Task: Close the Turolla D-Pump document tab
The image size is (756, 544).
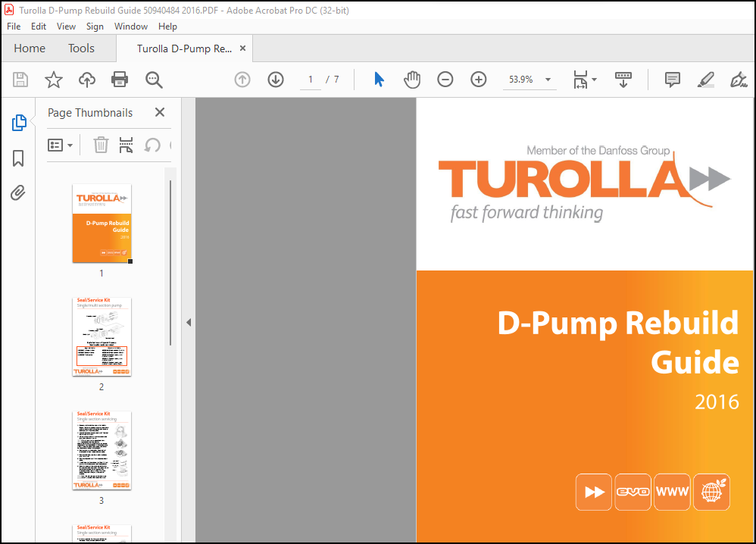Action: pyautogui.click(x=243, y=48)
